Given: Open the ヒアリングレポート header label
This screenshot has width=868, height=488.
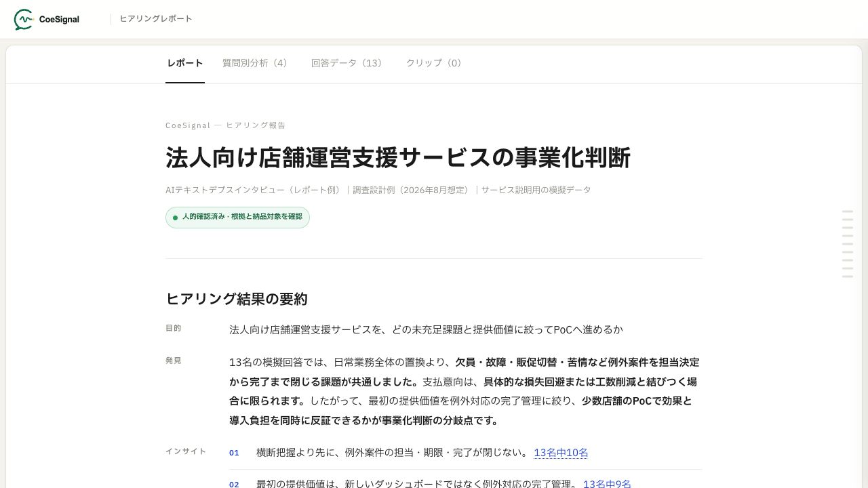Looking at the screenshot, I should point(156,19).
